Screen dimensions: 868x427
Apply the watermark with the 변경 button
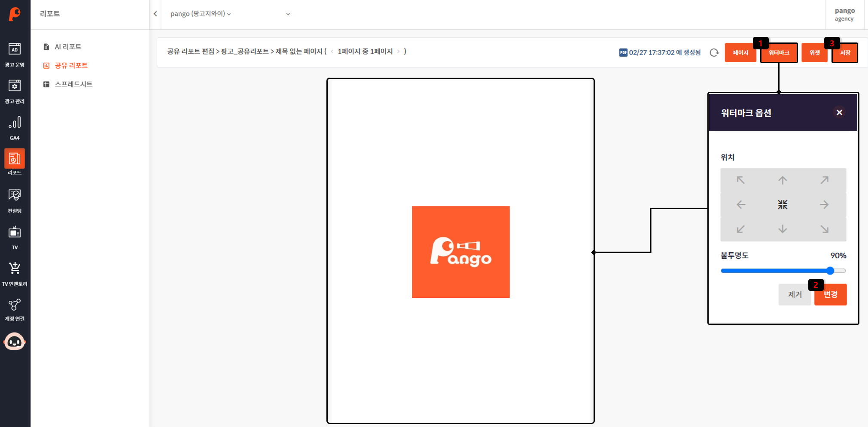830,294
